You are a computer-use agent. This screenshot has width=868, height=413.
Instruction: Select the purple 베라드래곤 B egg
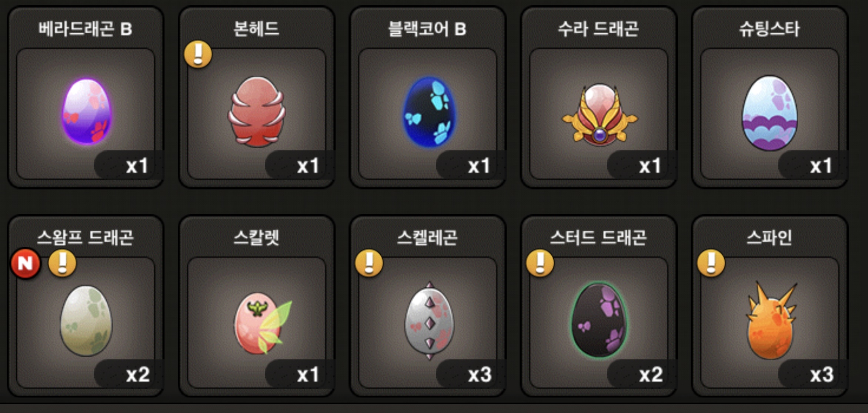tap(86, 111)
